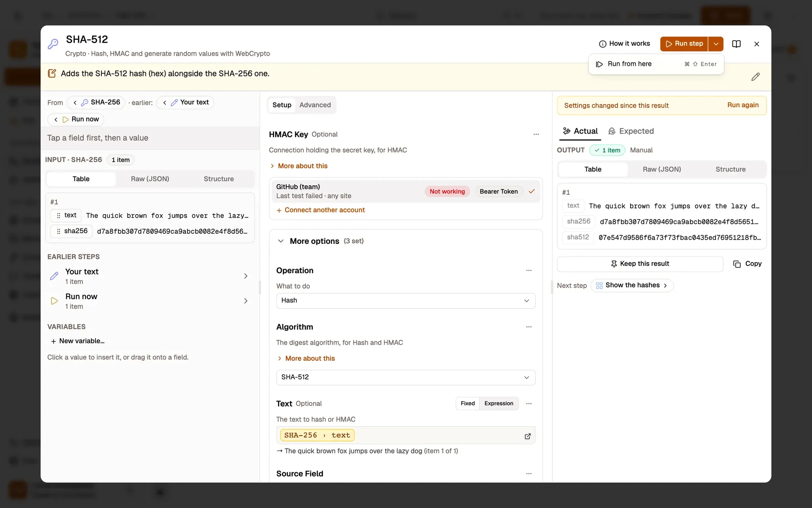Open the Algorithm SHA-512 dropdown
This screenshot has width=812, height=508.
click(x=406, y=378)
